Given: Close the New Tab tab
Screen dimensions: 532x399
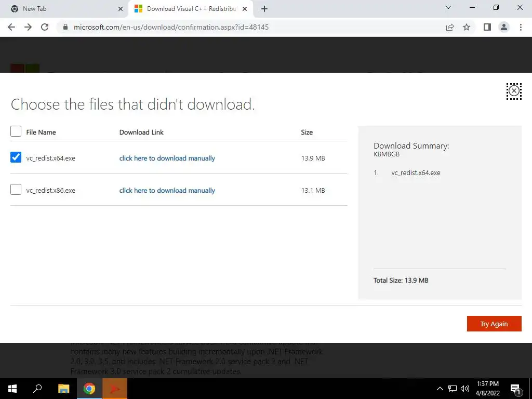Looking at the screenshot, I should click(x=121, y=9).
